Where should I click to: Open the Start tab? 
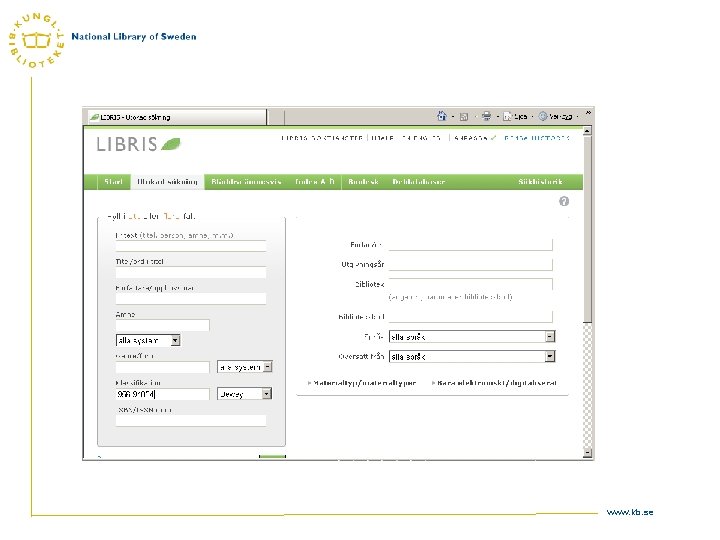113,182
